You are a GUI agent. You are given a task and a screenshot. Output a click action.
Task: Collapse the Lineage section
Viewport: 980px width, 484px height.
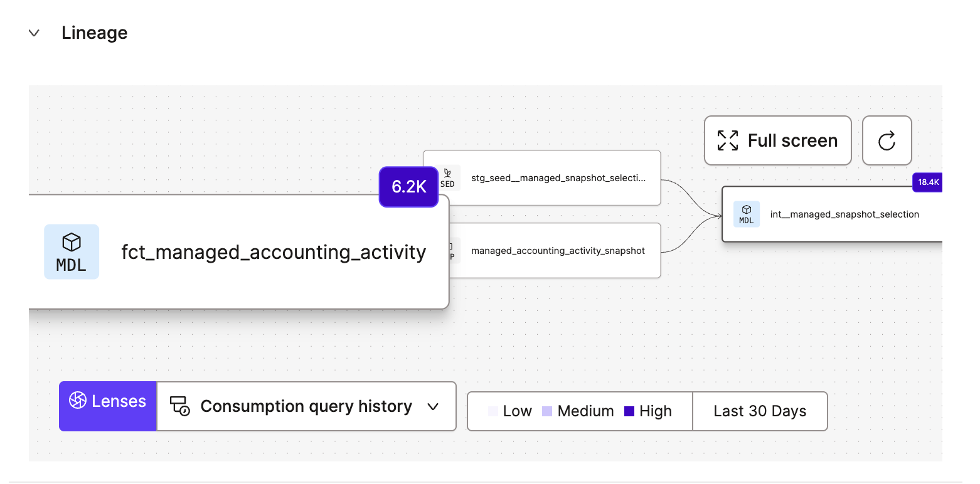coord(34,33)
